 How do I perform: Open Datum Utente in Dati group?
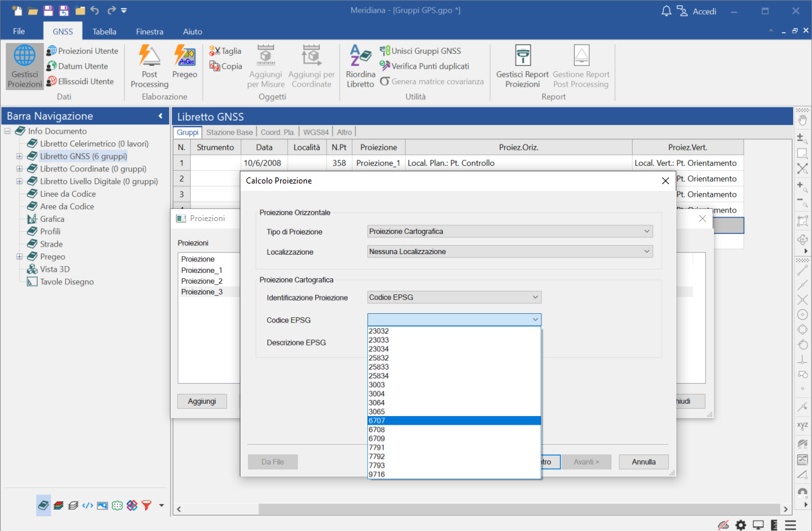tap(77, 66)
